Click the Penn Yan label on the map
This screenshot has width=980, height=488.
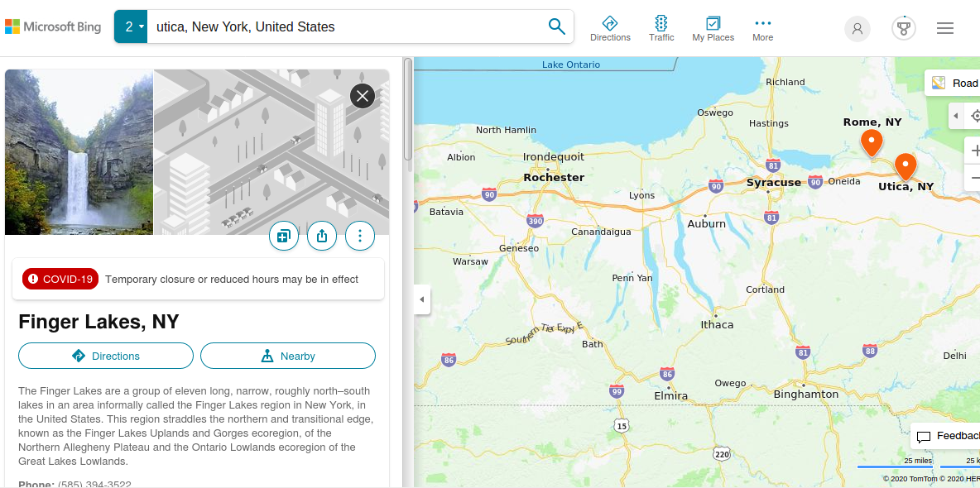(632, 277)
